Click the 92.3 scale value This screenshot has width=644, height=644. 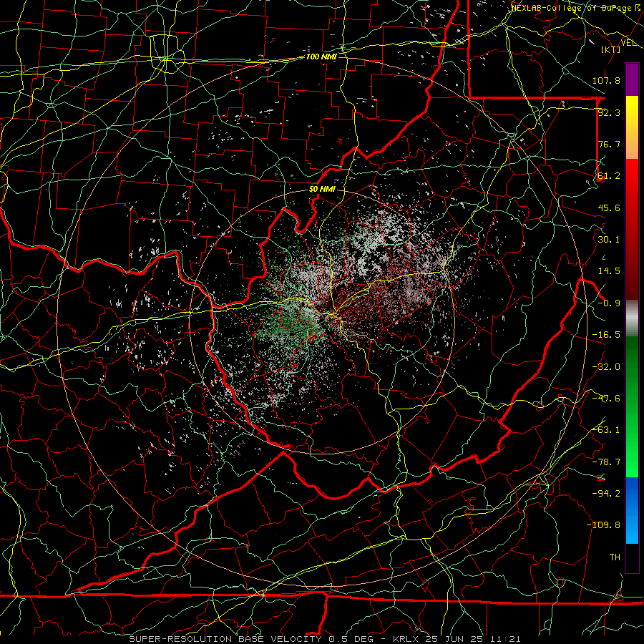[609, 112]
